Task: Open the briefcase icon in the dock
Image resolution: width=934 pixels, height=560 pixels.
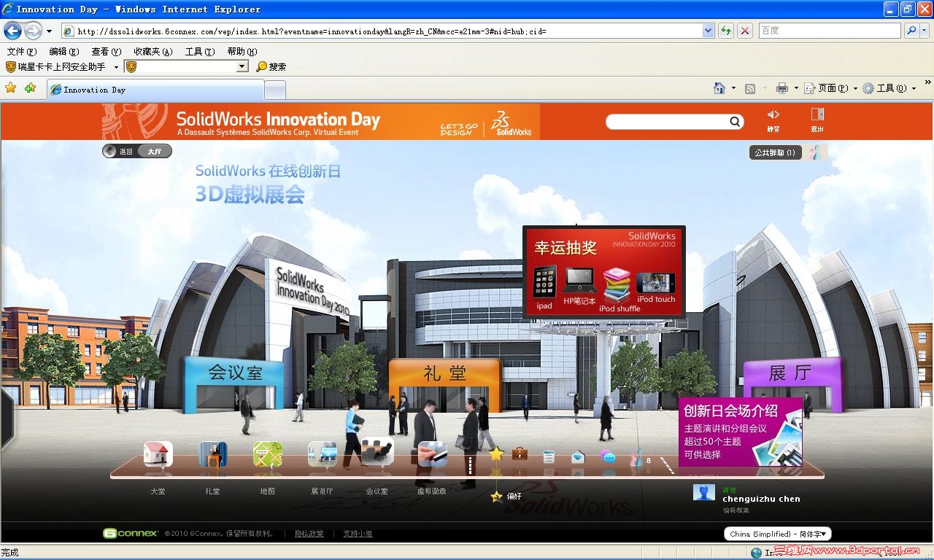Action: (520, 454)
